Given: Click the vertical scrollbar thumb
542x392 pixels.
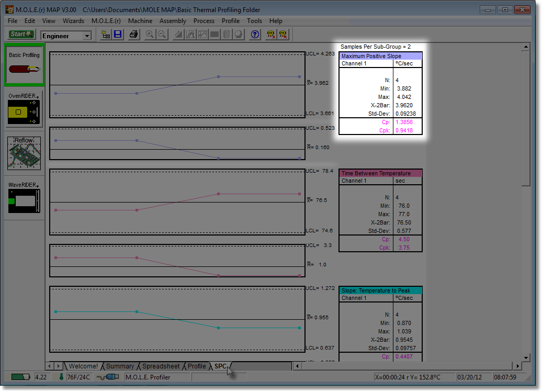Looking at the screenshot, I should coord(526,119).
